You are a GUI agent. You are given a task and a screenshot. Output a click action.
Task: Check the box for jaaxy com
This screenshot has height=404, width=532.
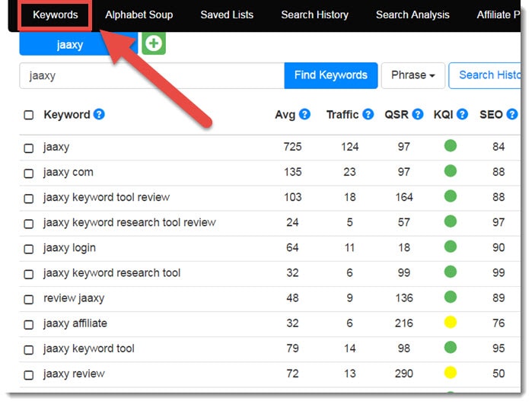point(29,173)
